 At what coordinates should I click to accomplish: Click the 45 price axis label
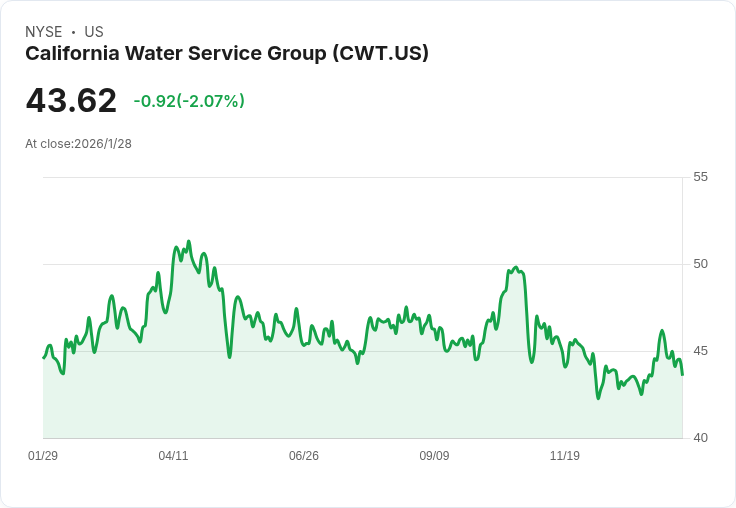point(700,351)
